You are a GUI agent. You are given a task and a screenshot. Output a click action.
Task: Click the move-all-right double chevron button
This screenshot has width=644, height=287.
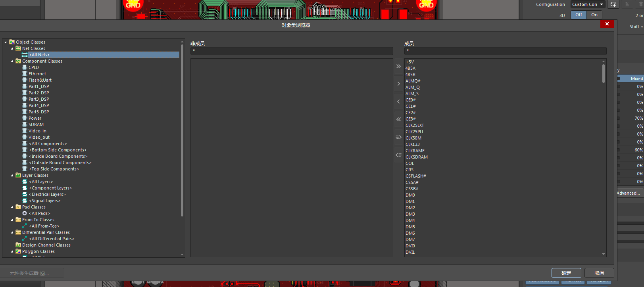398,66
